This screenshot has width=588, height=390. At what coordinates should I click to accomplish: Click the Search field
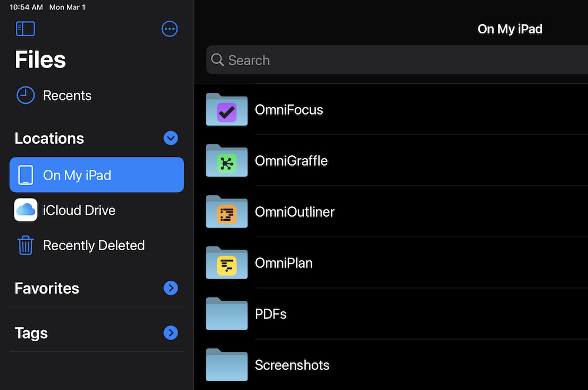(x=394, y=60)
